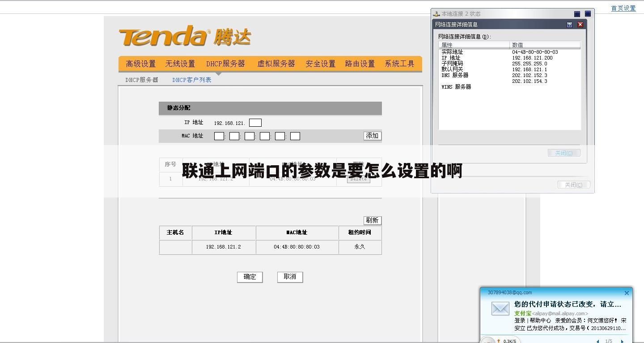Viewport: 644px width, 343px height.
Task: Click the 租约时间 column header
Action: (360, 232)
